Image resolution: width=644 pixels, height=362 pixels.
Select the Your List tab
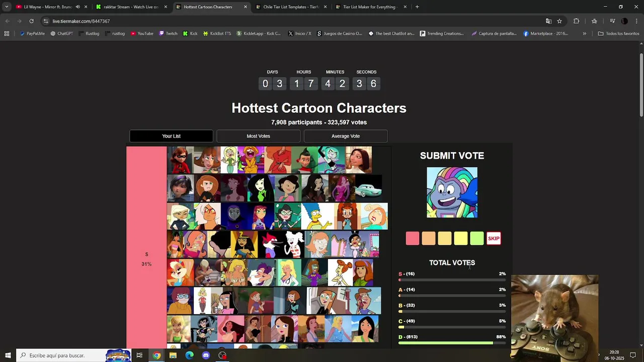tap(171, 136)
